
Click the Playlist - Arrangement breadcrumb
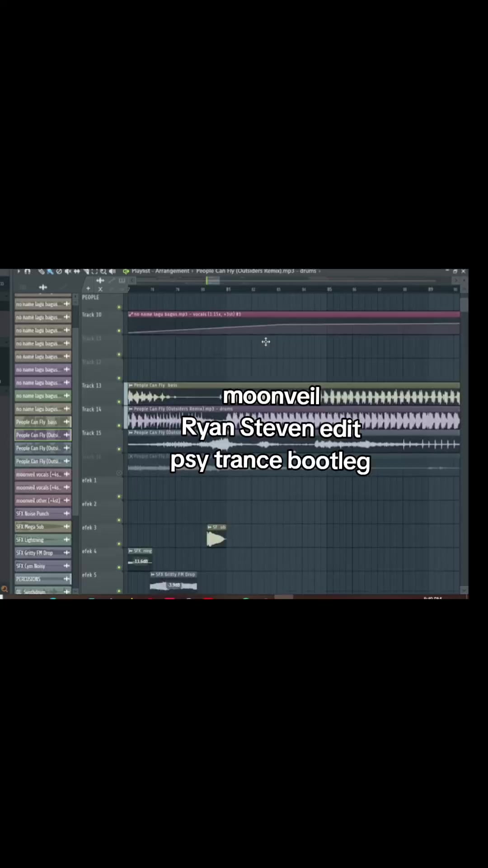coord(160,271)
